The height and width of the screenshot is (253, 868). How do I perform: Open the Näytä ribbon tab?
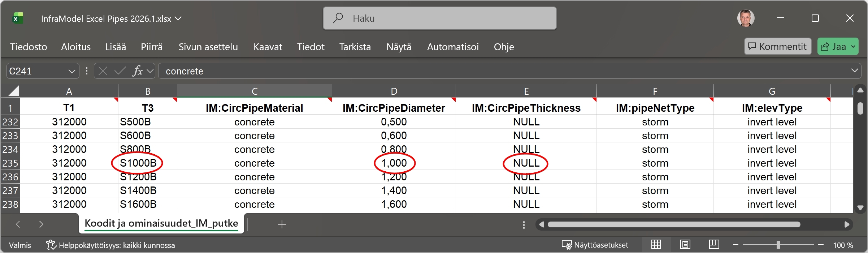coord(399,47)
